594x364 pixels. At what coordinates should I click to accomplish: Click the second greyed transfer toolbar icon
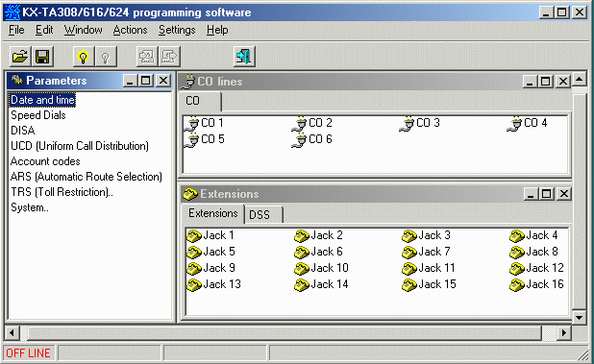pyautogui.click(x=169, y=57)
